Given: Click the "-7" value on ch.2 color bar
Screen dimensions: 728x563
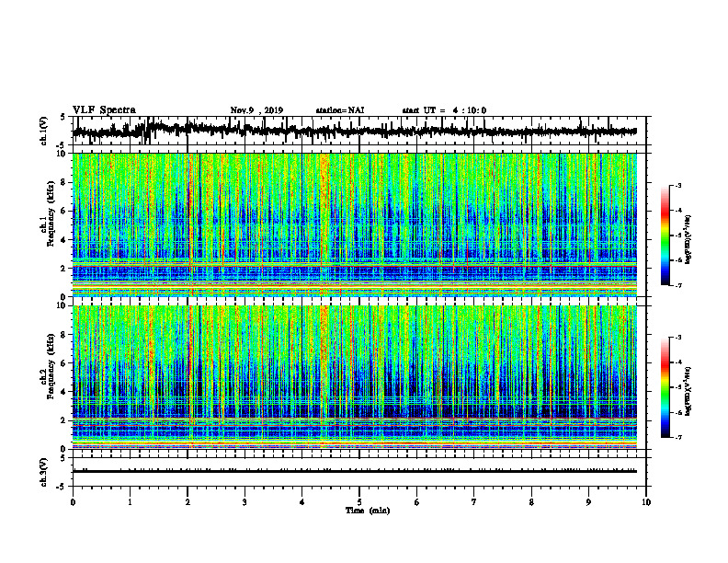Looking at the screenshot, I should coord(677,438).
